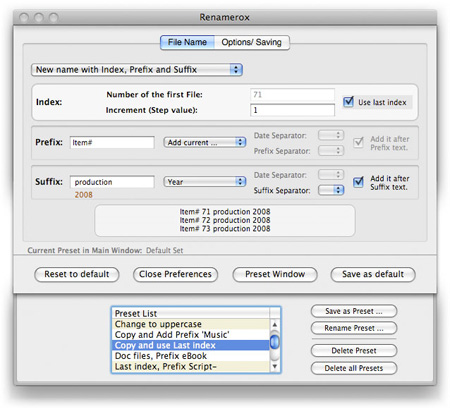Click the 'Item# 73 production 2008' preview line
Viewport: 450px width, 409px height.
(225, 229)
